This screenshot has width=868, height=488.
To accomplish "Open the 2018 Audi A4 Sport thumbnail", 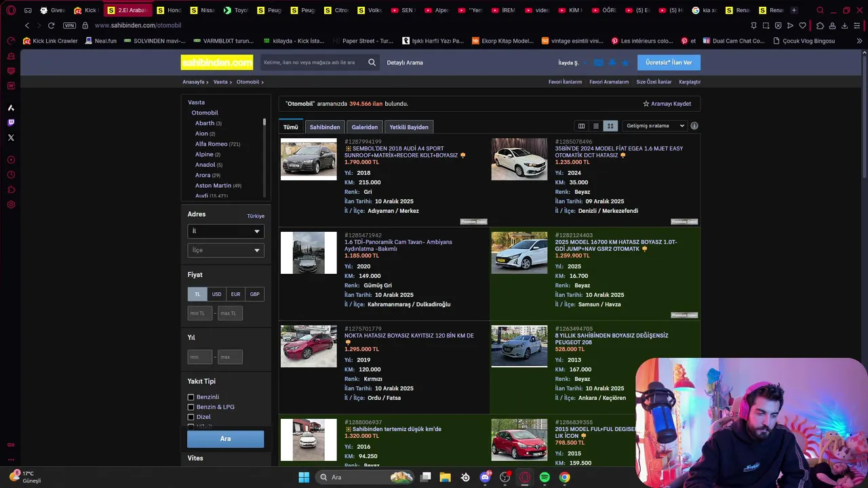I will (x=309, y=159).
